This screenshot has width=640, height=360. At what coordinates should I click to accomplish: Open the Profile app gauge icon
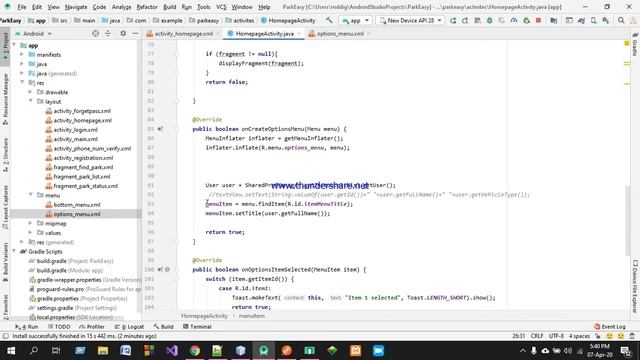click(x=514, y=20)
